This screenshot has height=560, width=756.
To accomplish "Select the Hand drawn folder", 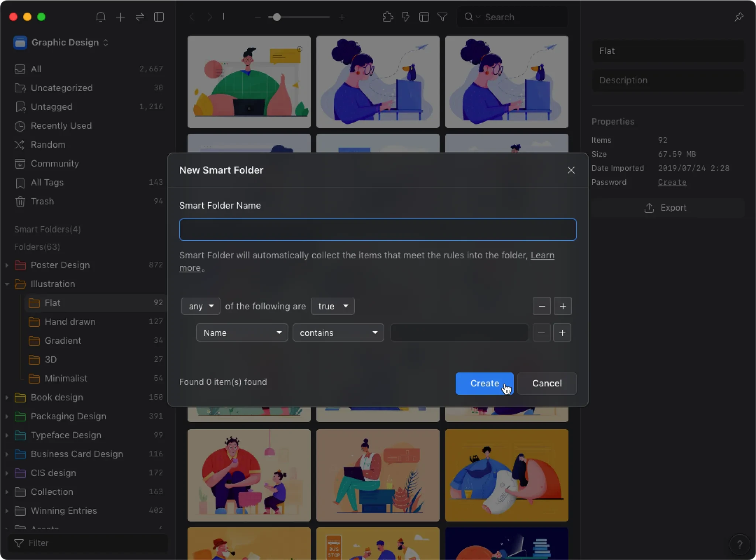I will [95, 322].
